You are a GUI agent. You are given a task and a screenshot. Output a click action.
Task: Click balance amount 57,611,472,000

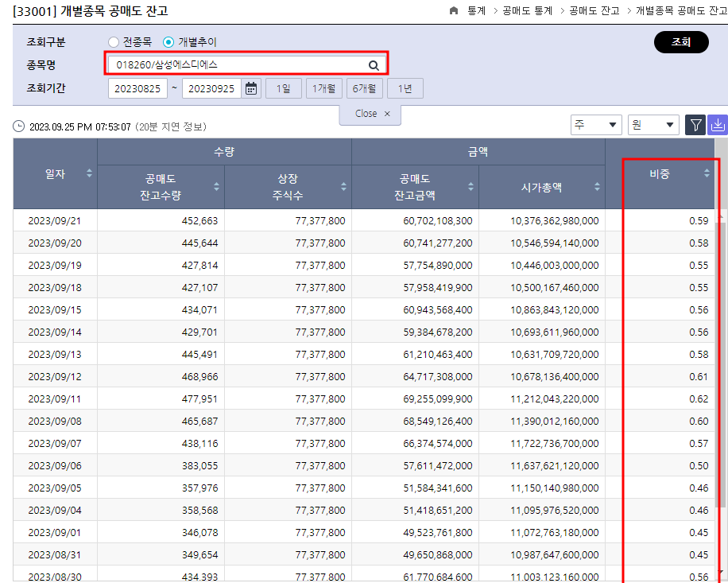pos(438,466)
